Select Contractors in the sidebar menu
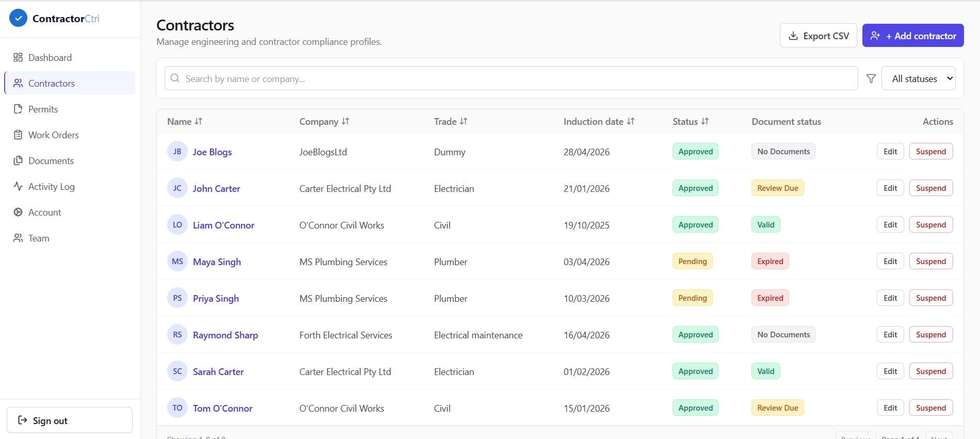 point(70,83)
